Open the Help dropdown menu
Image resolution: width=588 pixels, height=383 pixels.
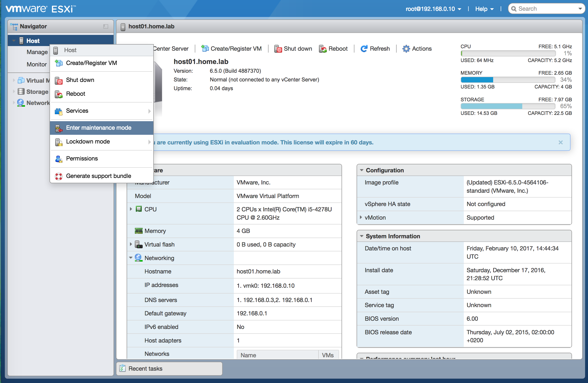point(484,9)
